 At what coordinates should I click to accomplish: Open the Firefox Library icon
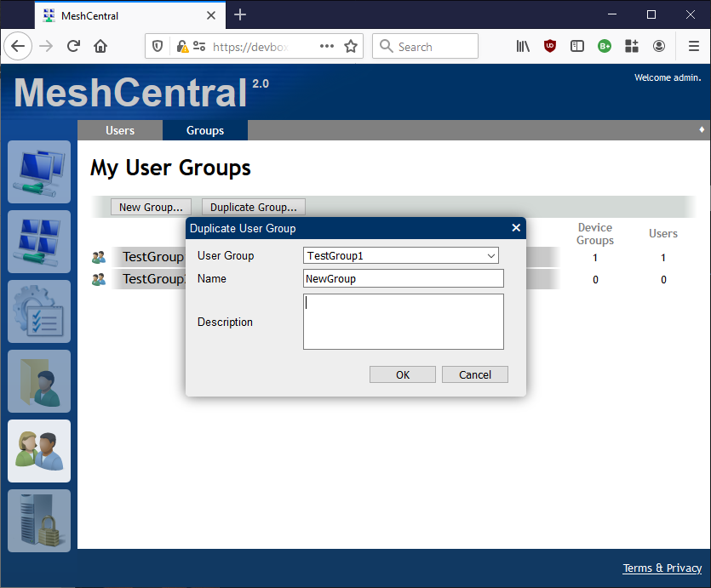[x=523, y=46]
